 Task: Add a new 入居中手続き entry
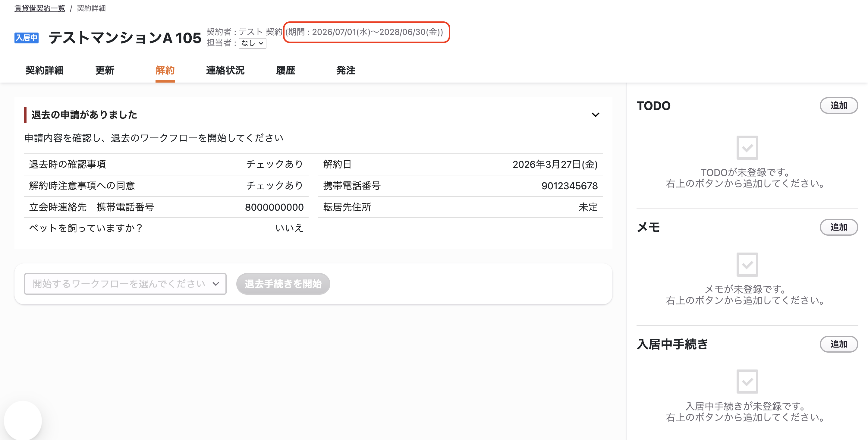click(839, 344)
